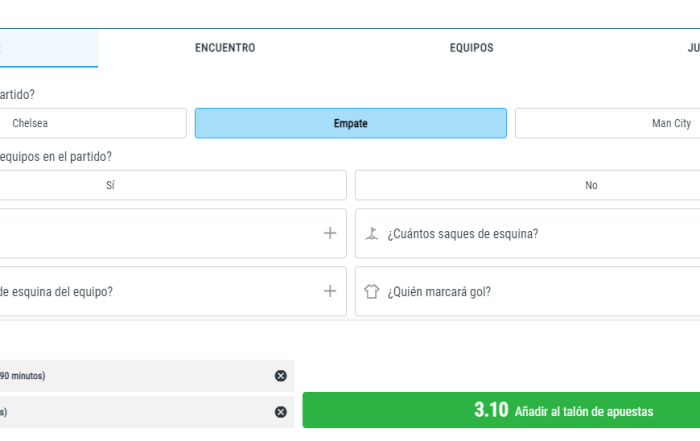Click the corner flag icon for corner kicks
The width and height of the screenshot is (700, 441).
(372, 233)
